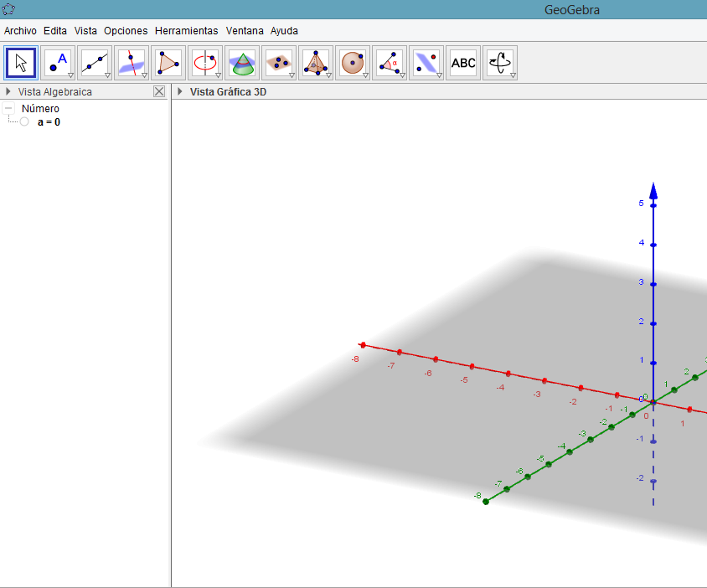707x588 pixels.
Task: Choose the Line through two points tool
Action: click(x=95, y=63)
